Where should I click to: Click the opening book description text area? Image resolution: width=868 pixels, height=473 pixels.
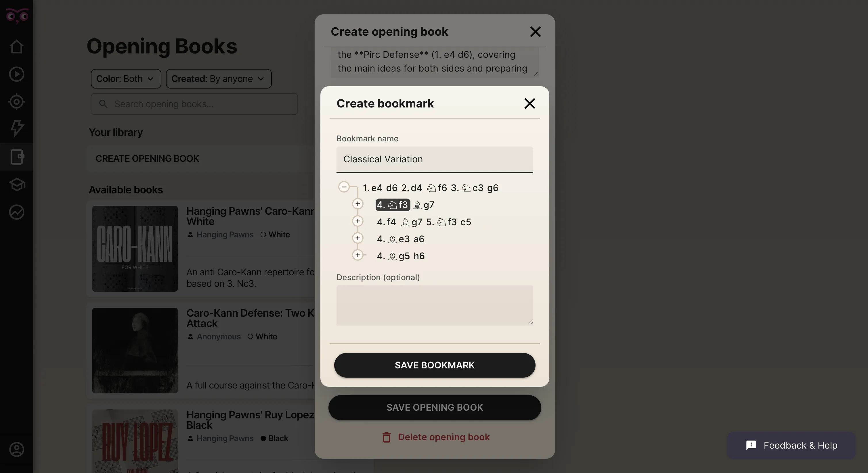[x=434, y=62]
